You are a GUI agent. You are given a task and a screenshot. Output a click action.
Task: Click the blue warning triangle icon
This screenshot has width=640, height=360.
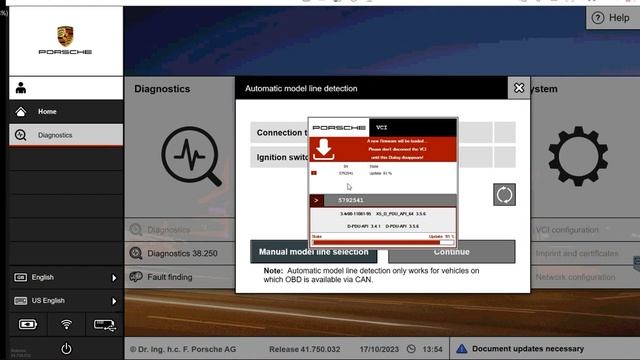462,349
